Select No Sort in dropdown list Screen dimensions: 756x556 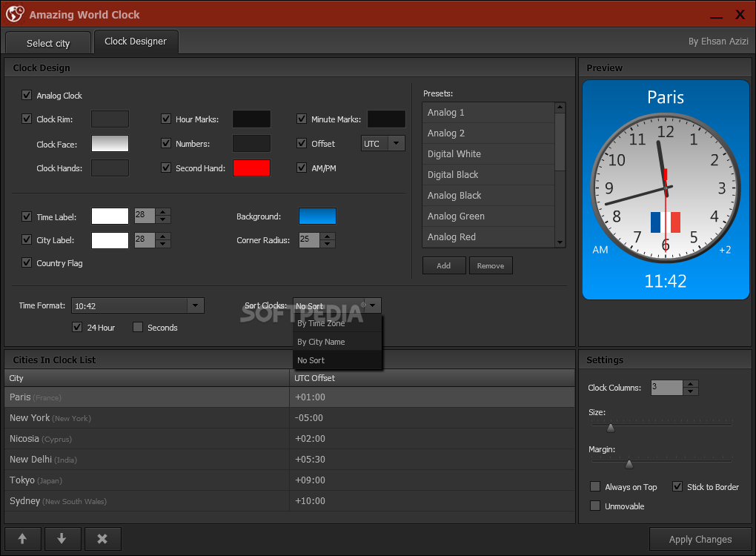point(337,360)
